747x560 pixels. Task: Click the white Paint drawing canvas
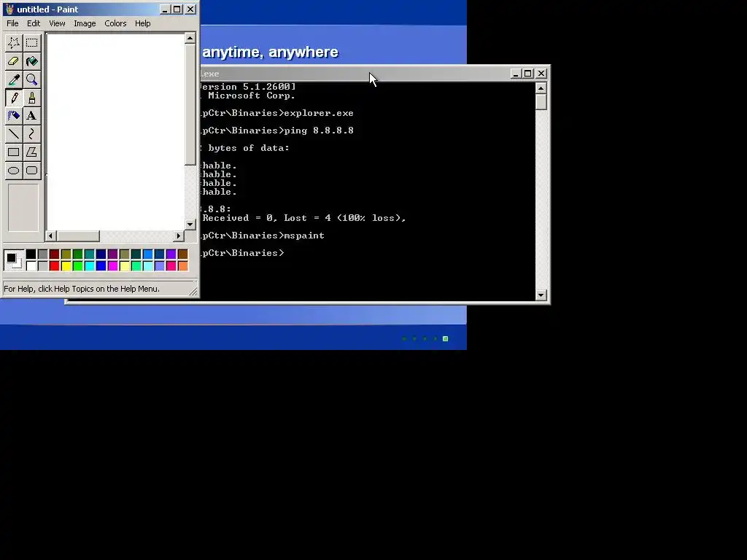pos(115,131)
